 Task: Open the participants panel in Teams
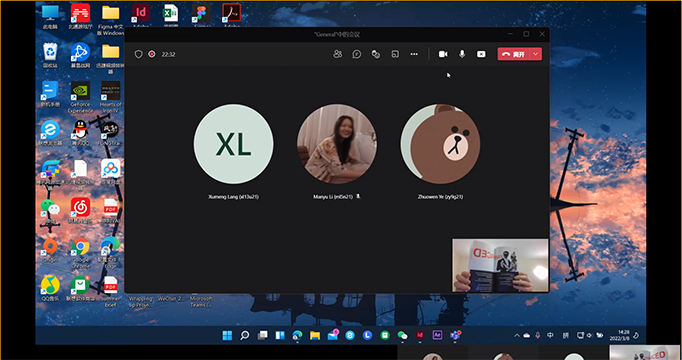point(338,54)
